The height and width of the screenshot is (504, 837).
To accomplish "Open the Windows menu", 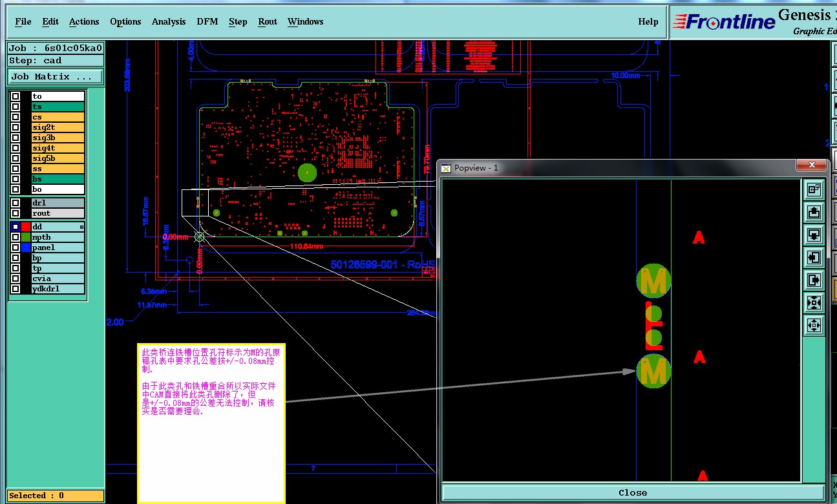I will pos(305,21).
